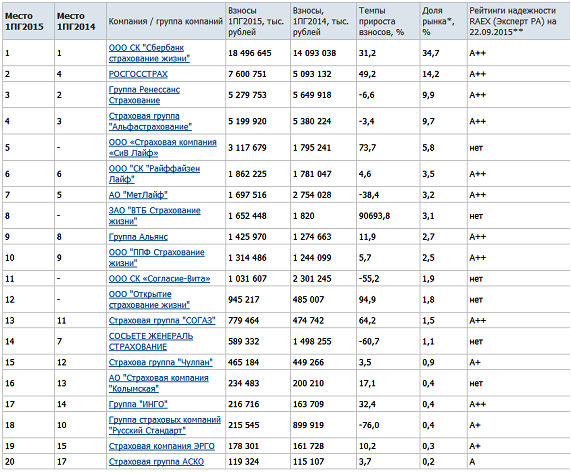The height and width of the screenshot is (473, 571).
Task: Open Страховая группа АСКО link
Action: (156, 462)
